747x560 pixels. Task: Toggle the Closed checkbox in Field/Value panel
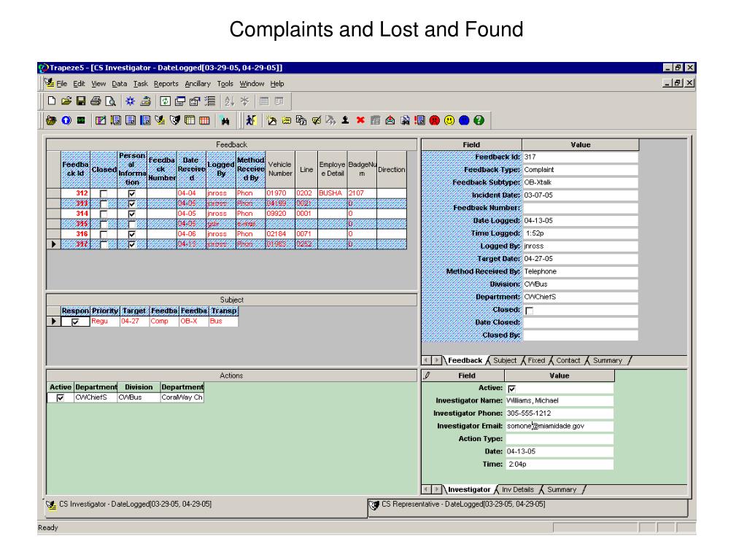click(529, 311)
